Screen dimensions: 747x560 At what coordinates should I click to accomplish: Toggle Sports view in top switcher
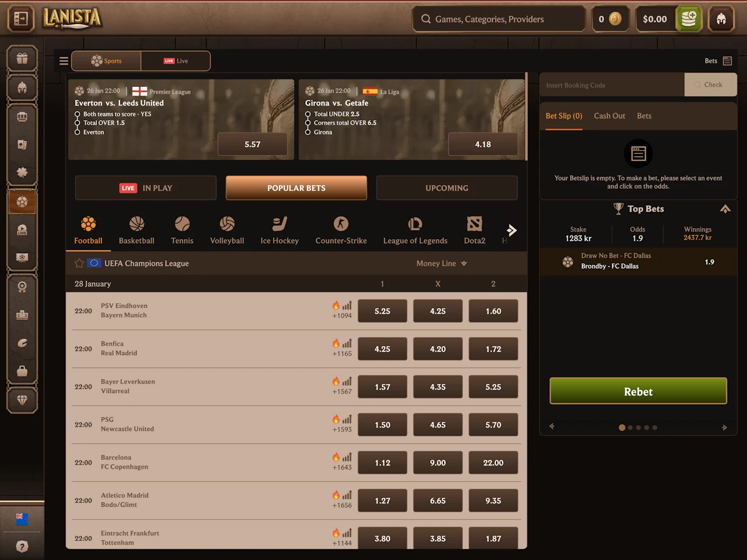pyautogui.click(x=106, y=61)
